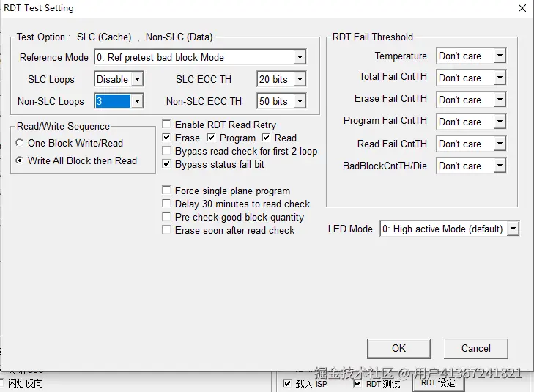Open the Read Fail CntTH dropdown

pyautogui.click(x=500, y=144)
